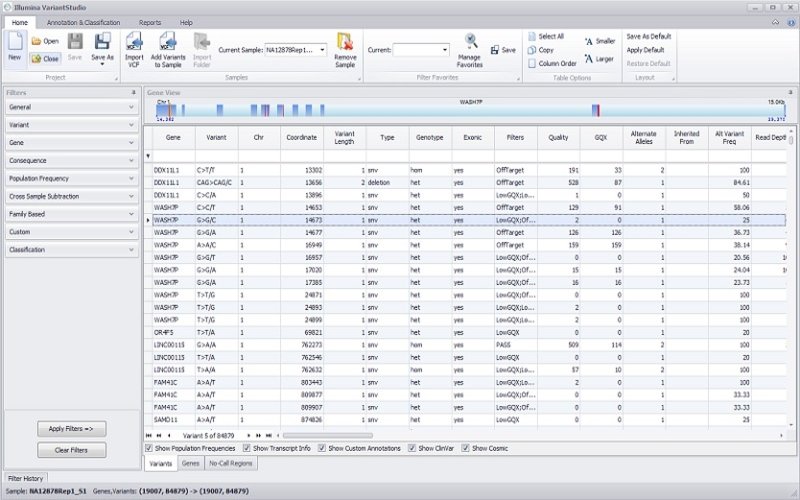This screenshot has height=500, width=800.
Task: Expand the Population Frequency filter section
Action: point(71,177)
